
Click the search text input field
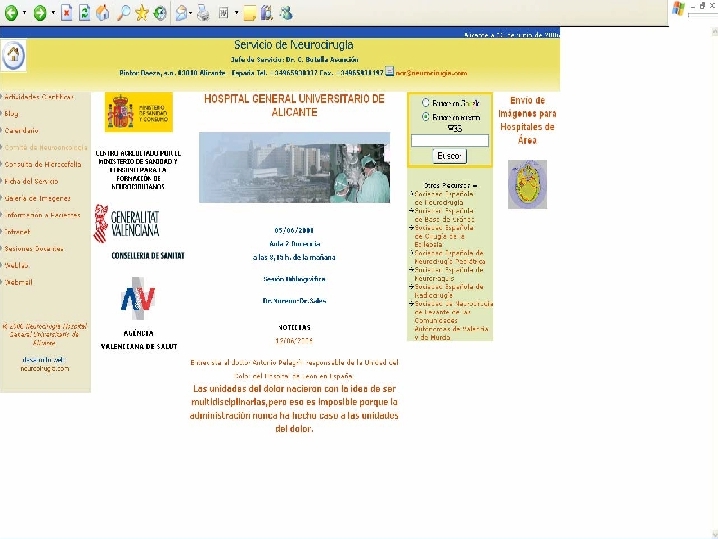[450, 141]
